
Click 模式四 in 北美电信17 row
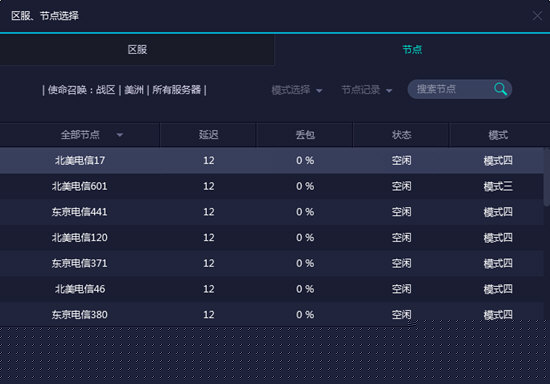click(x=498, y=161)
